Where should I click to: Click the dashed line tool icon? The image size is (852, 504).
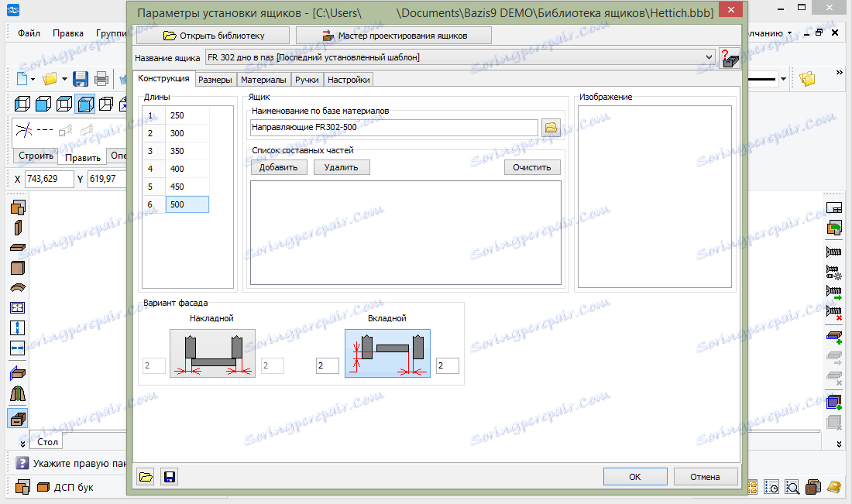point(45,130)
